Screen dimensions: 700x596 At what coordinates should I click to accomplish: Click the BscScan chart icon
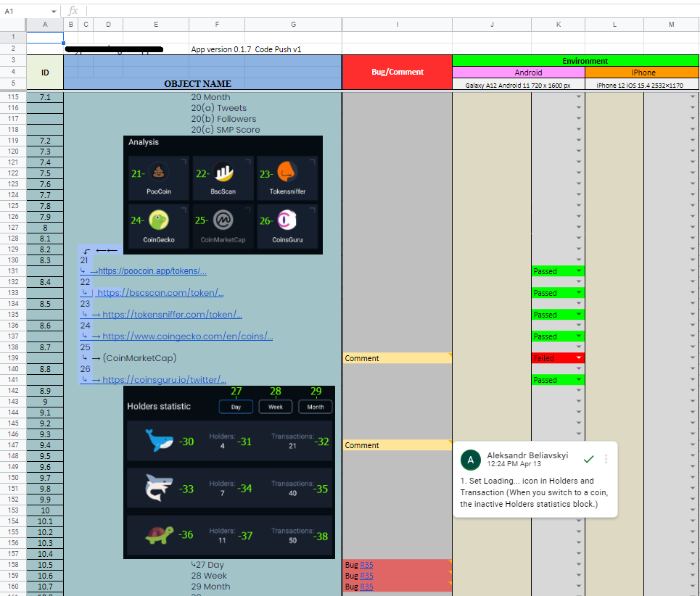(223, 172)
